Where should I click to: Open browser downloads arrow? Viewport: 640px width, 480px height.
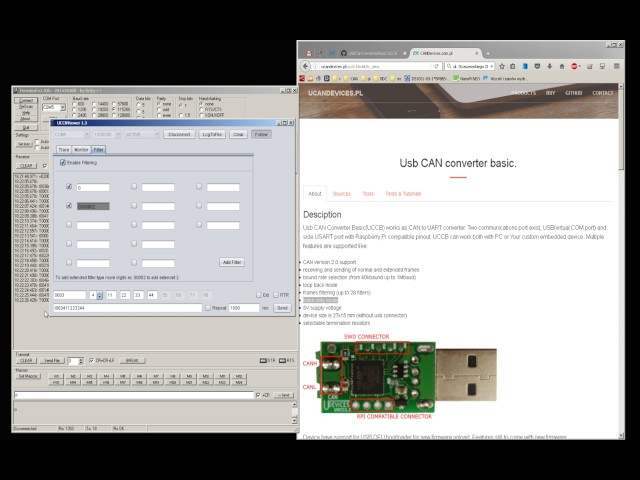[550, 66]
